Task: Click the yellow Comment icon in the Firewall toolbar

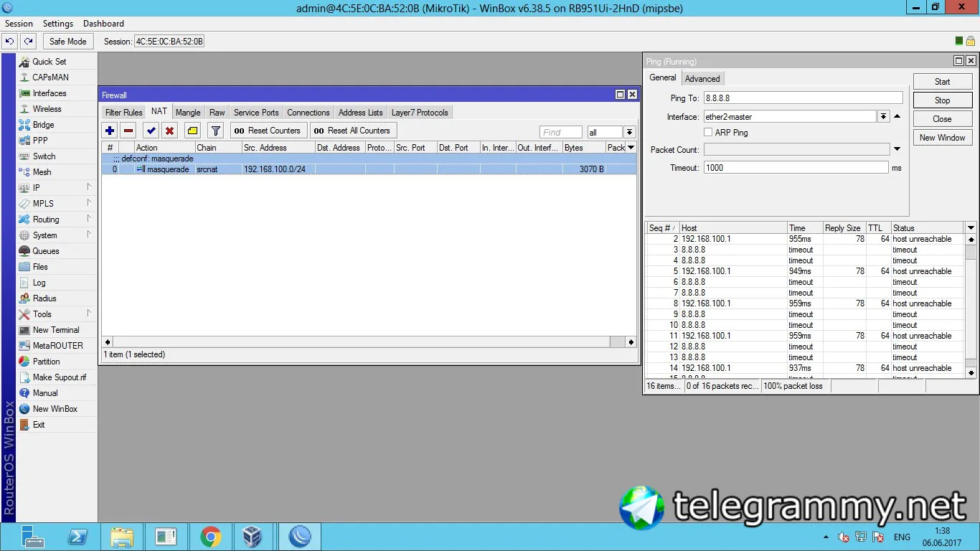Action: tap(192, 131)
